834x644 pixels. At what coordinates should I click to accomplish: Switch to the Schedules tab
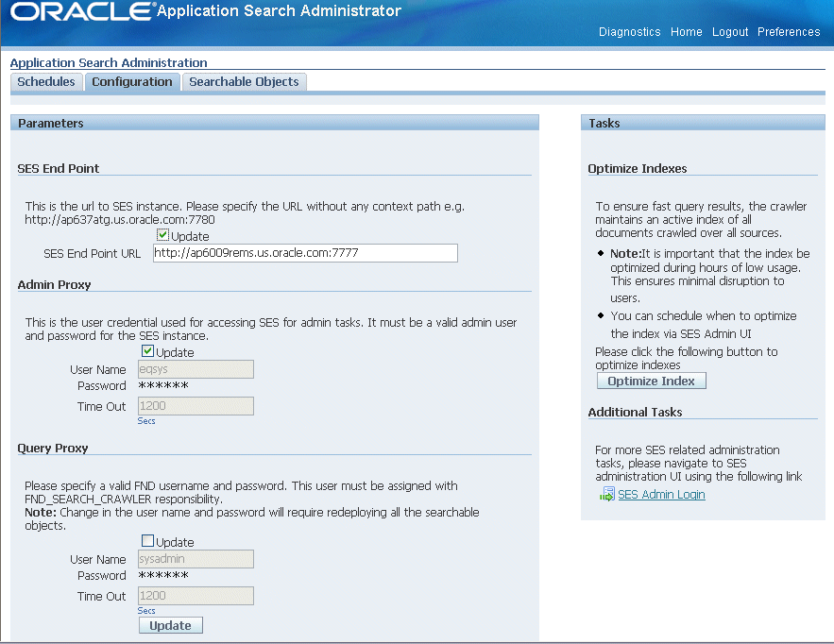(x=46, y=82)
